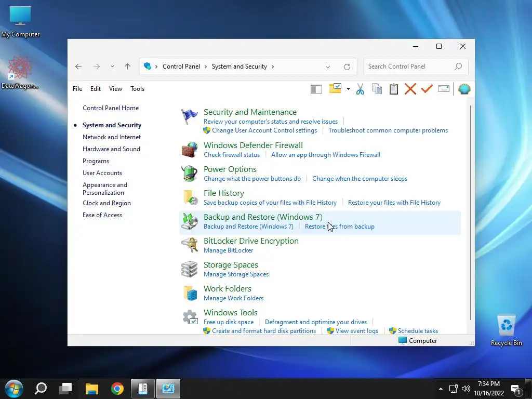The height and width of the screenshot is (399, 532).
Task: Click the red X Delete icon
Action: (410, 89)
